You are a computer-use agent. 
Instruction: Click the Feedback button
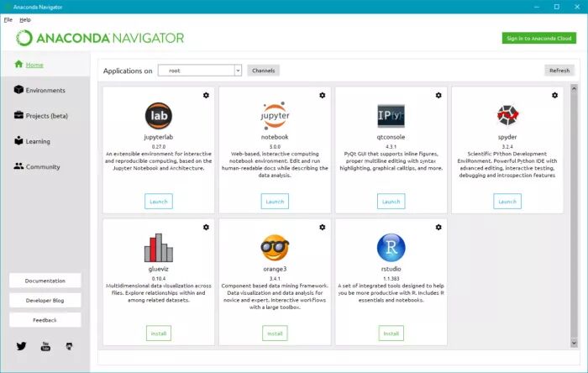[45, 320]
